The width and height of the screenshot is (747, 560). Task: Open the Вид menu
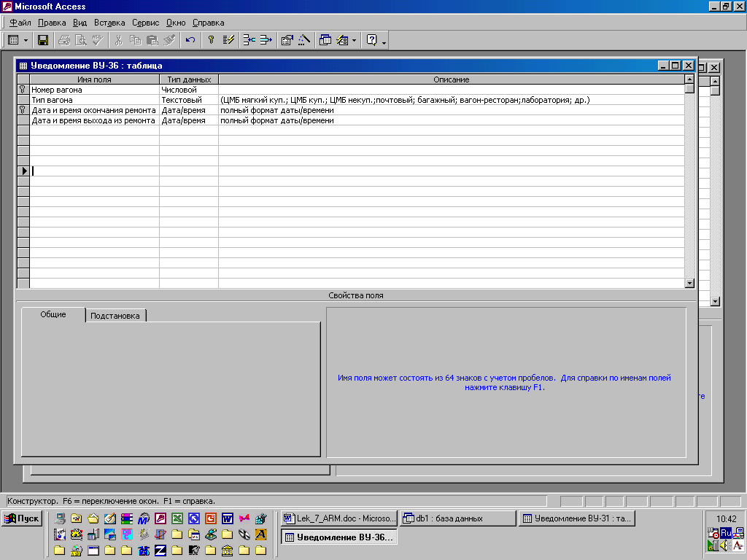(80, 23)
